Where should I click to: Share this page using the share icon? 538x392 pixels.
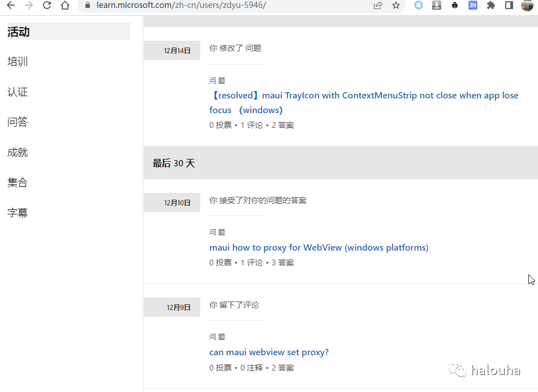[378, 5]
